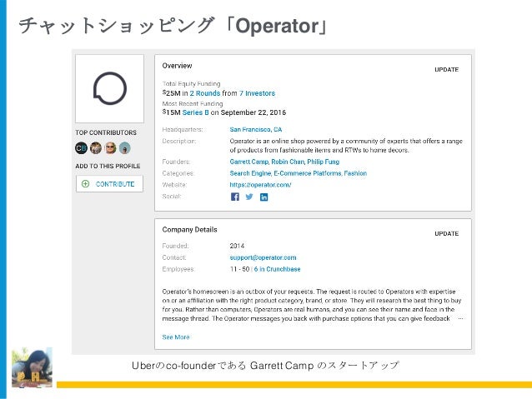Image resolution: width=532 pixels, height=399 pixels.
Task: Click the TOP CONTRIBUTORS label
Action: (106, 132)
